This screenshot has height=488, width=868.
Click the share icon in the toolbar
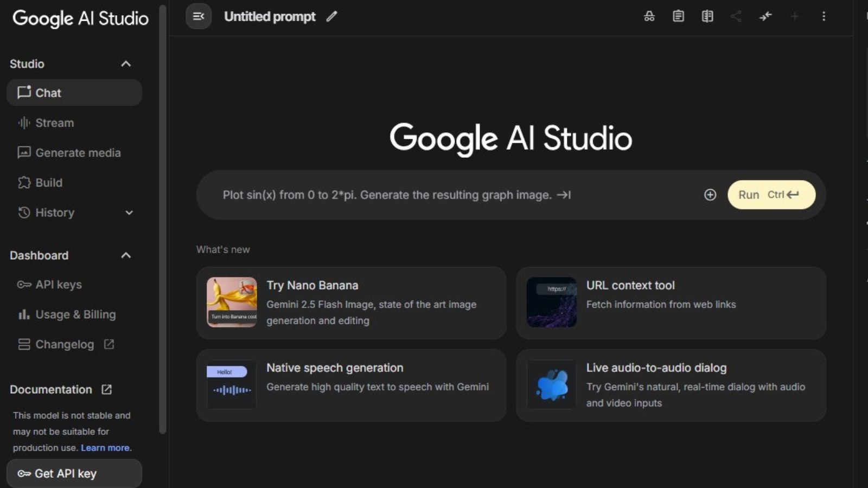pos(736,16)
